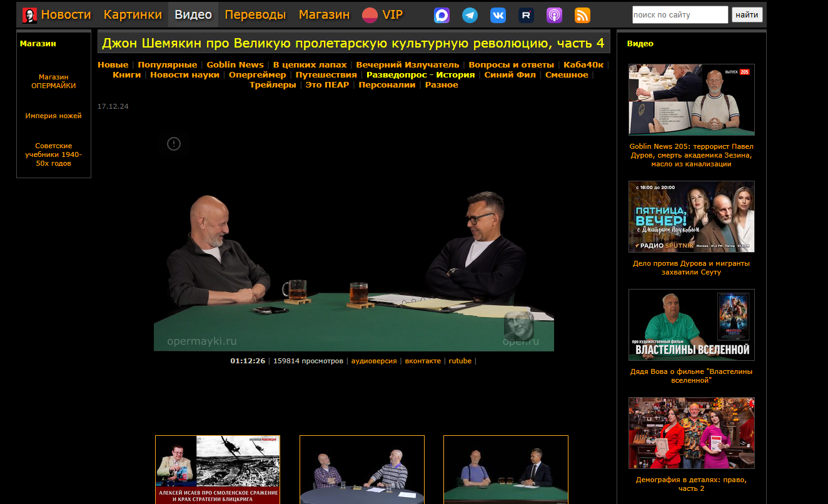828x504 pixels.
Task: Open the Магазин ОПЕРМАЙКИ sidebar link
Action: [54, 81]
